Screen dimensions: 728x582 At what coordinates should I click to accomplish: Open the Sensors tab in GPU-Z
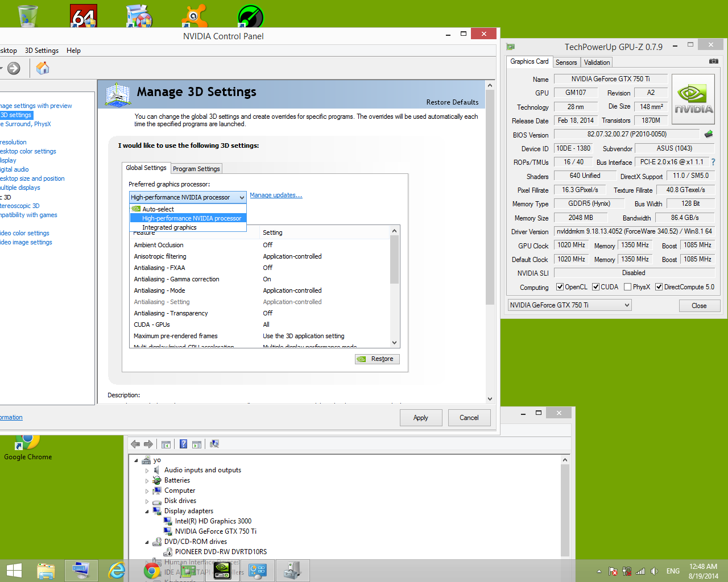pyautogui.click(x=566, y=63)
